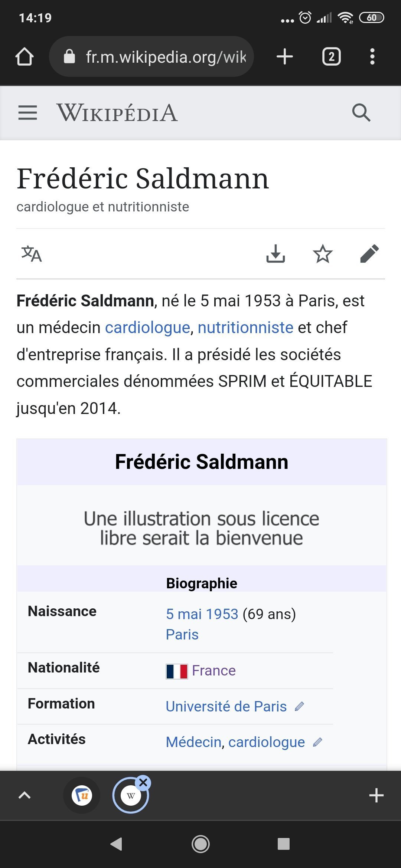The image size is (401, 868).
Task: Switch to the UC browser tab thumbnail
Action: pyautogui.click(x=82, y=795)
